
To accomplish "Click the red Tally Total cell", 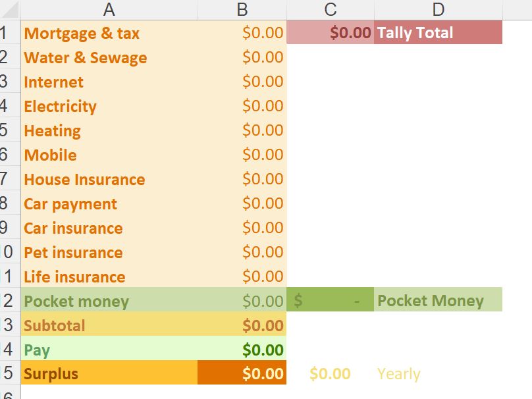I will pos(438,33).
